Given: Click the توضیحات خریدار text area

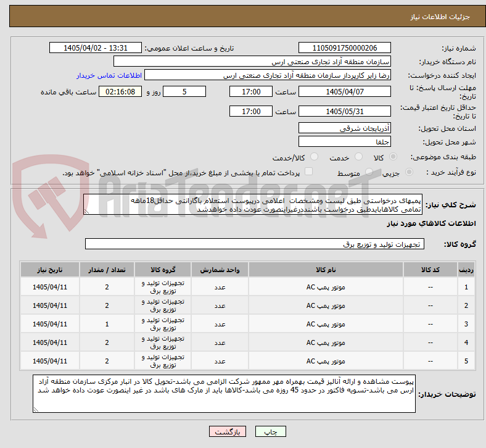Looking at the screenshot, I should [224, 394].
